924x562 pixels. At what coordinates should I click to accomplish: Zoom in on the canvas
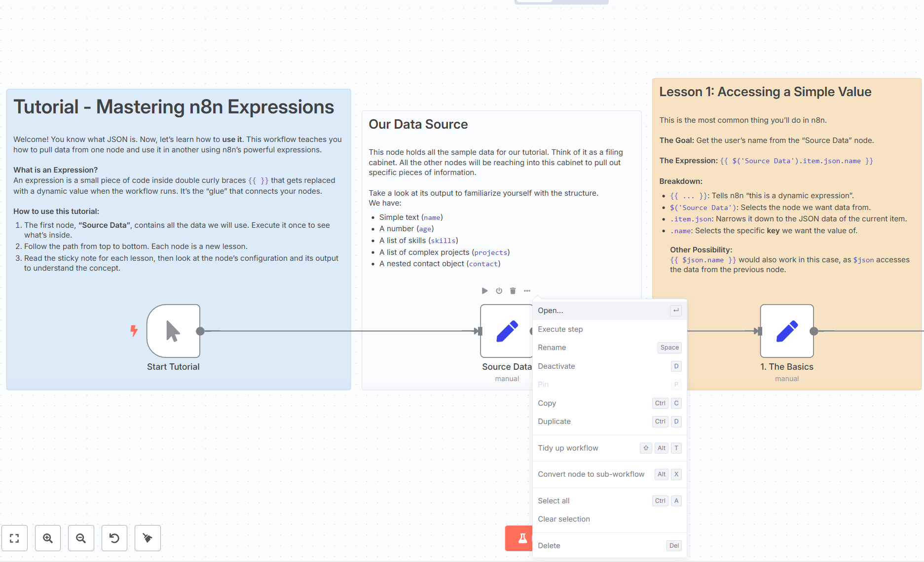point(48,538)
